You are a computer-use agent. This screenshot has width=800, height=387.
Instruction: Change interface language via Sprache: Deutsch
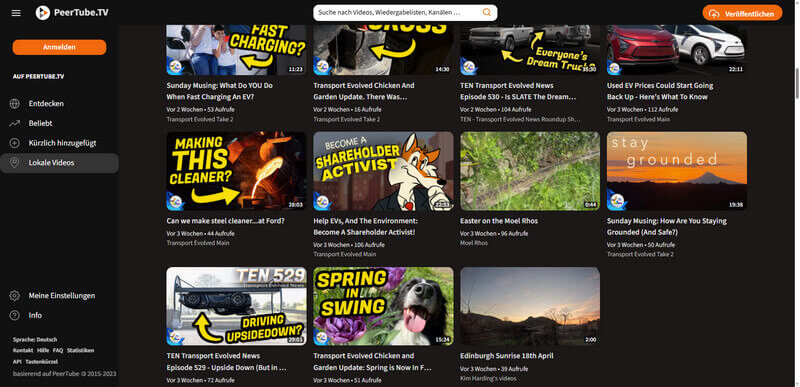(x=35, y=339)
